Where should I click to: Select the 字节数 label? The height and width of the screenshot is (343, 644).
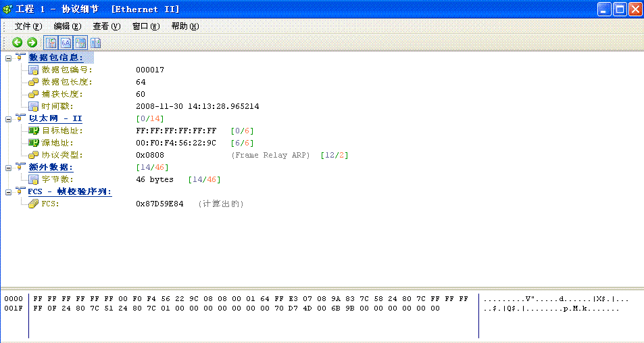[x=57, y=180]
